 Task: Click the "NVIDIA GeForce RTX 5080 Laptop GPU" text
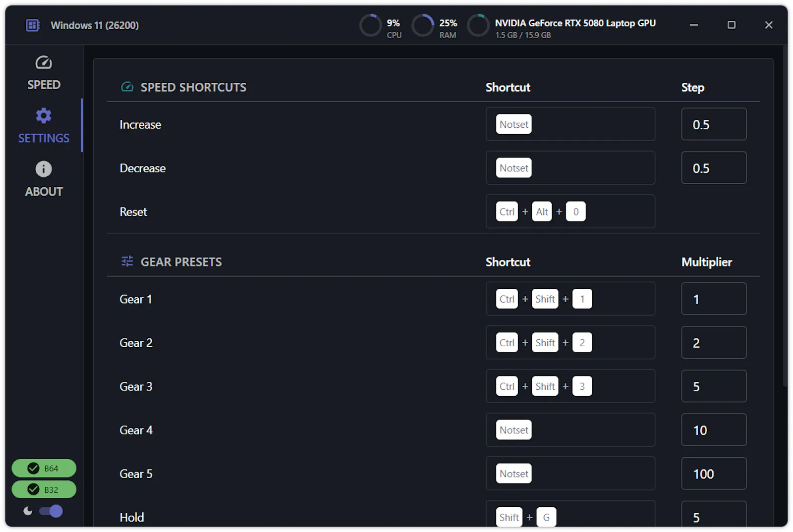click(575, 23)
